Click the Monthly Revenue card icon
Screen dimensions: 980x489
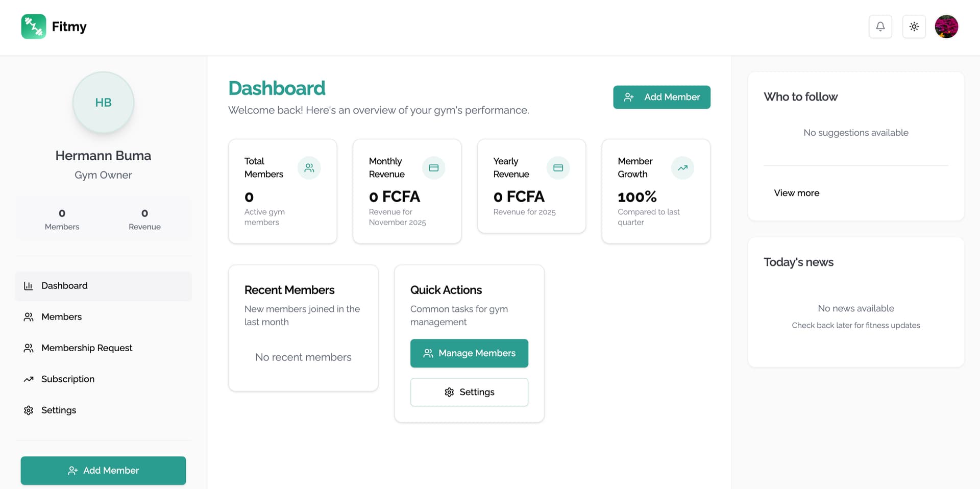[433, 168]
